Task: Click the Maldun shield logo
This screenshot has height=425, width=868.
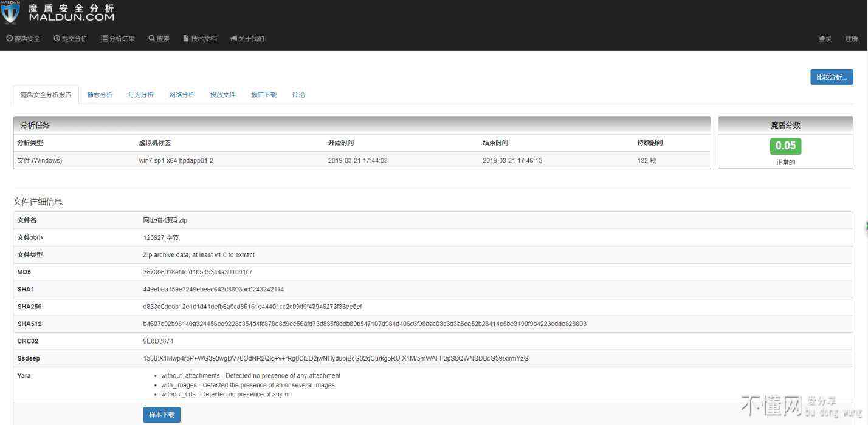Action: 11,13
